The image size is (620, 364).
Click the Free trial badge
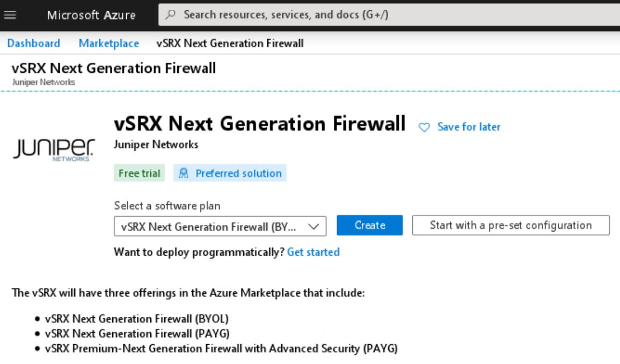coord(139,173)
